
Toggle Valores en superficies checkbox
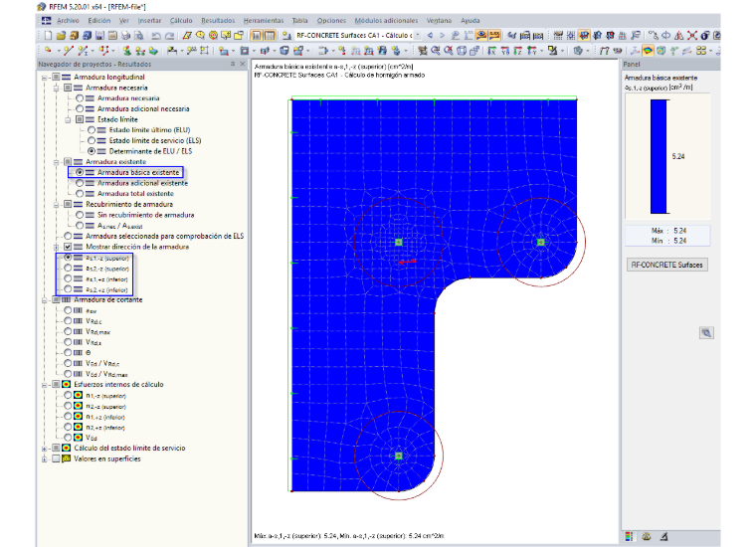56,458
